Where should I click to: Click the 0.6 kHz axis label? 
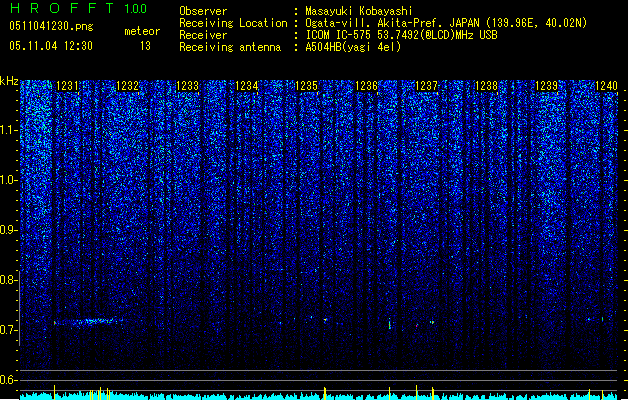8,380
